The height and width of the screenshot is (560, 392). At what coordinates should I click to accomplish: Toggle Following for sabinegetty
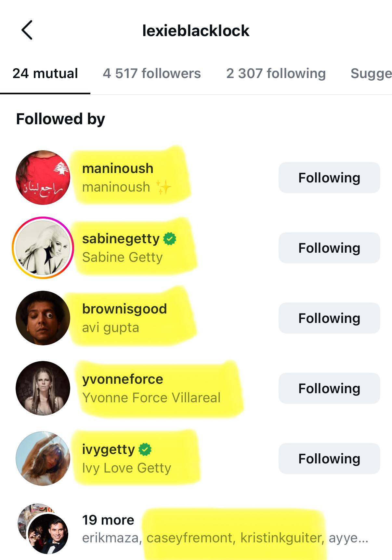coord(329,248)
